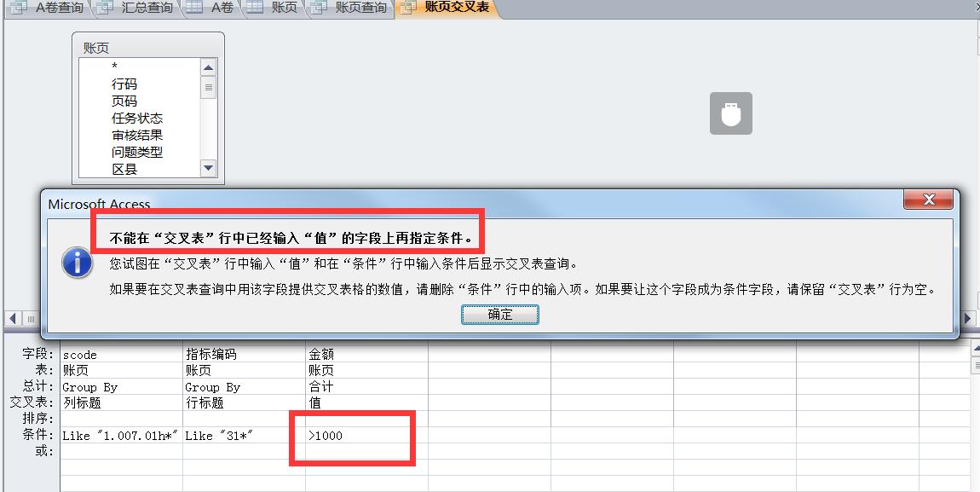Click the 值 crosstab cell
This screenshot has height=492, width=980.
(367, 402)
